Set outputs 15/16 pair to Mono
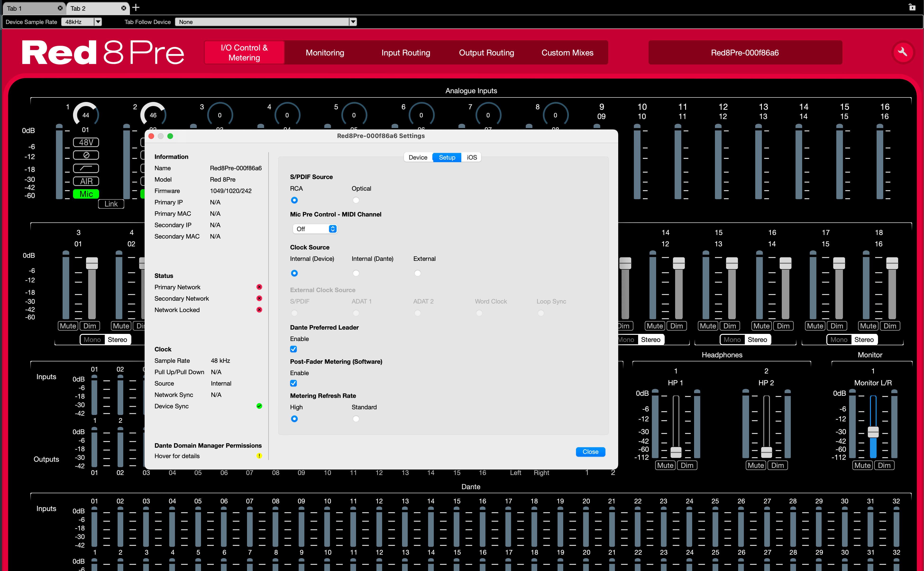Viewport: 924px width, 571px height. coord(732,340)
